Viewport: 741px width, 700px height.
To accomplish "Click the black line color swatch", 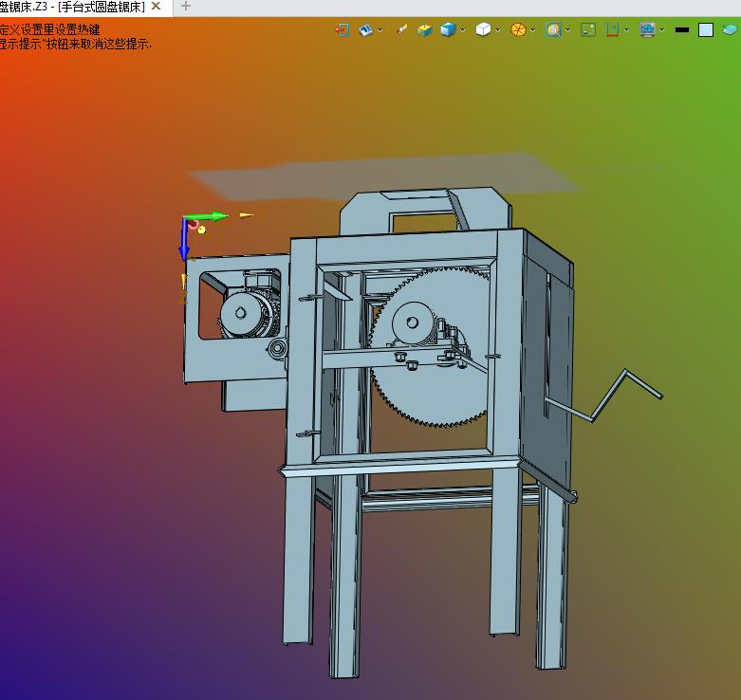I will (682, 29).
